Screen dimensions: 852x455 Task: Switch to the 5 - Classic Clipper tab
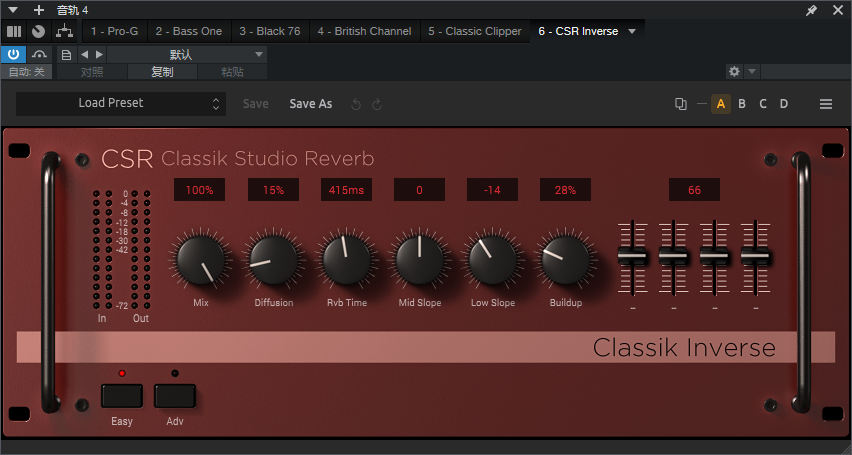[474, 32]
